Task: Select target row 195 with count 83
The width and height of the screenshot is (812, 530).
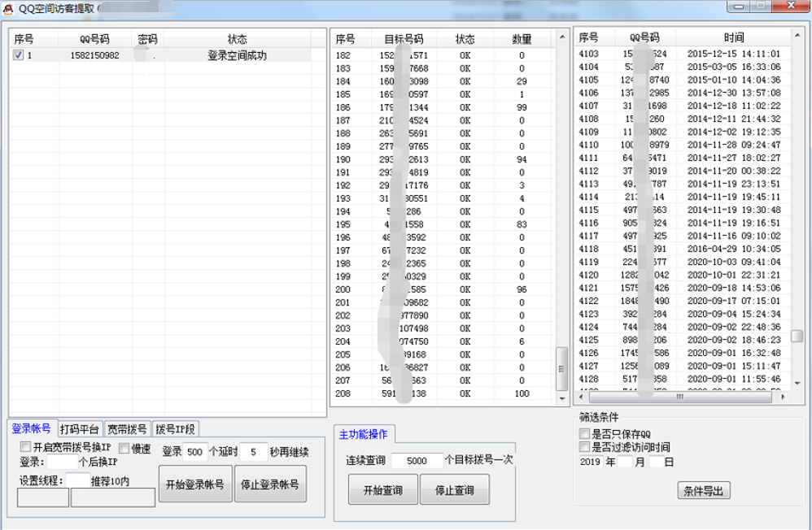Action: click(443, 224)
